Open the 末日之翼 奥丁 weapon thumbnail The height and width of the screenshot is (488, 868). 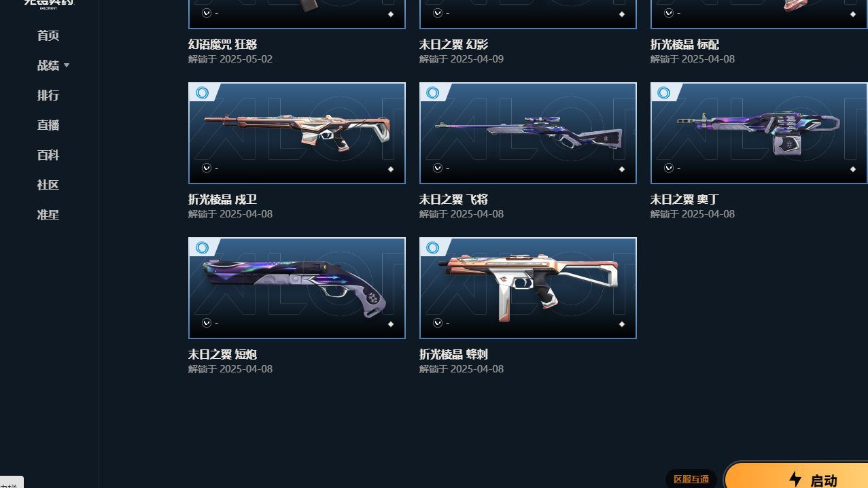coord(759,133)
